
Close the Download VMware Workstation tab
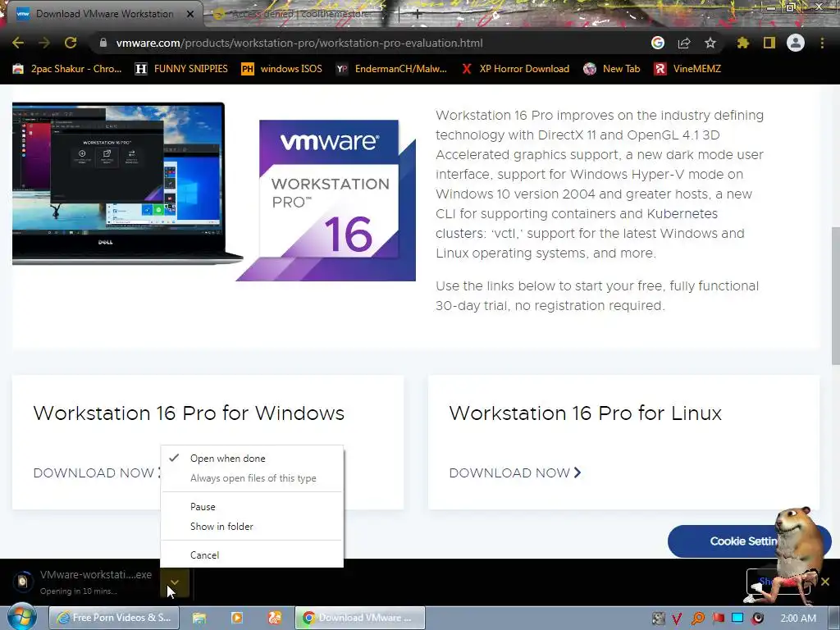pos(190,14)
